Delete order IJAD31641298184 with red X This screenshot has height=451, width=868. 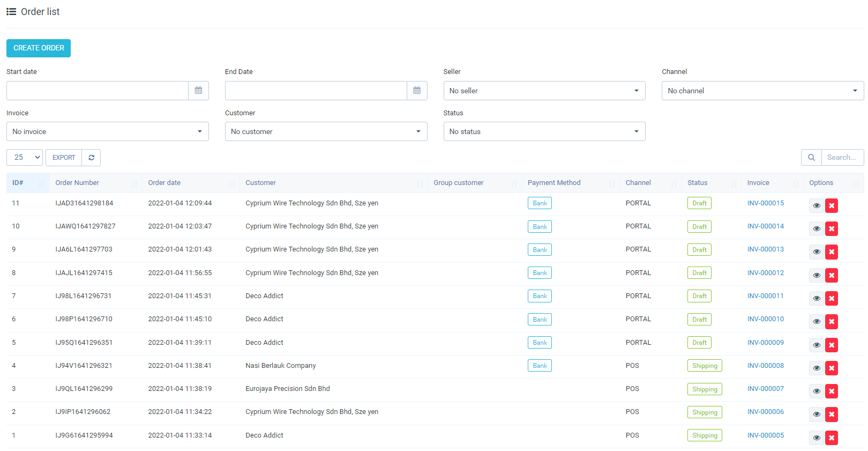pyautogui.click(x=832, y=205)
